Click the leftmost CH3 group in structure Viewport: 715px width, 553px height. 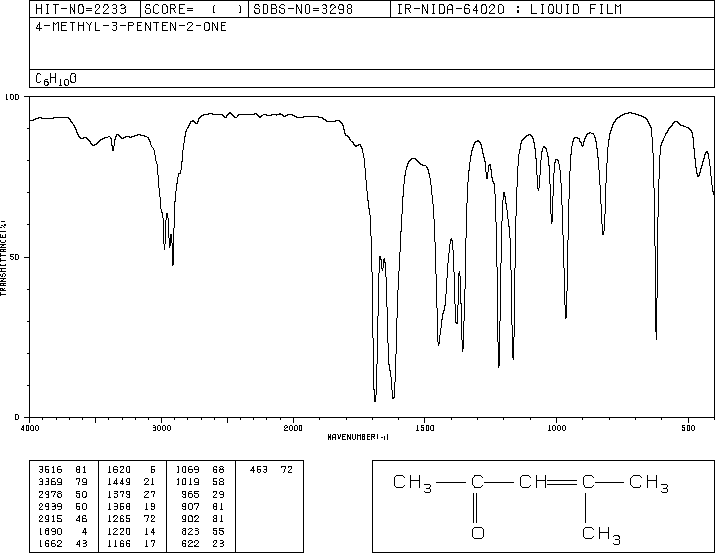(412, 483)
